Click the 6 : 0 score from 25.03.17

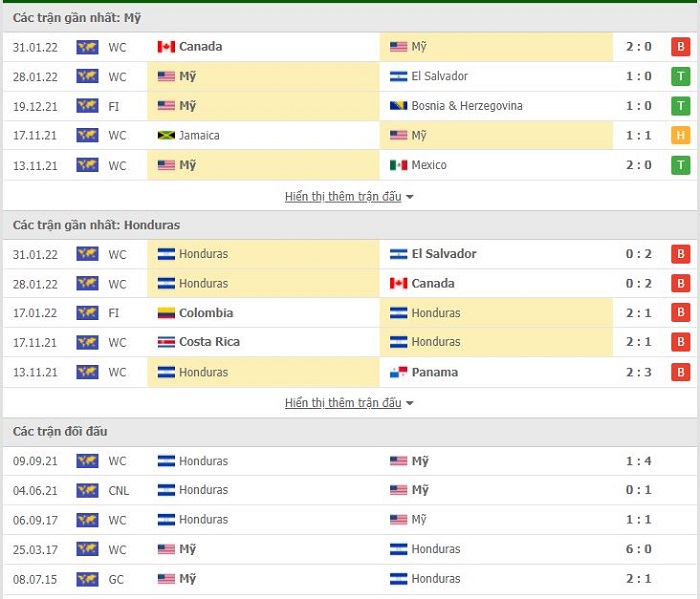(638, 549)
